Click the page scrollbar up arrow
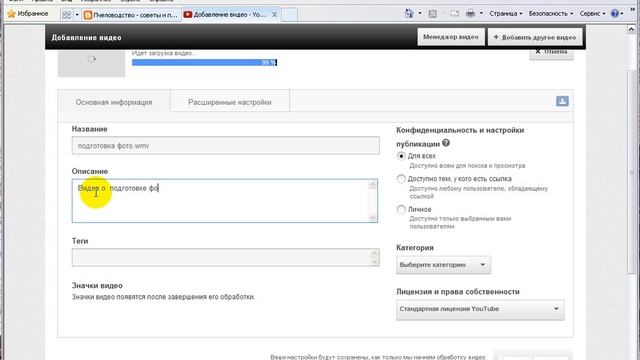The width and height of the screenshot is (640, 360). (x=631, y=29)
